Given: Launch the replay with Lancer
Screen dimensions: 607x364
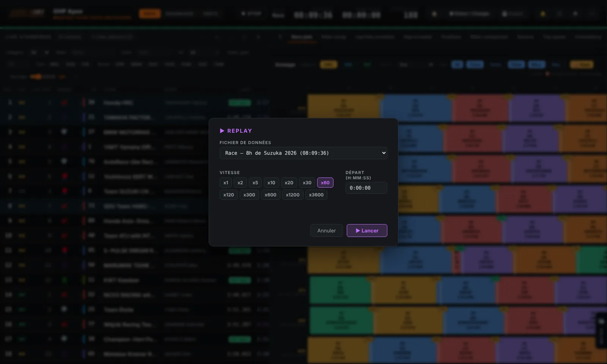Looking at the screenshot, I should [x=367, y=231].
